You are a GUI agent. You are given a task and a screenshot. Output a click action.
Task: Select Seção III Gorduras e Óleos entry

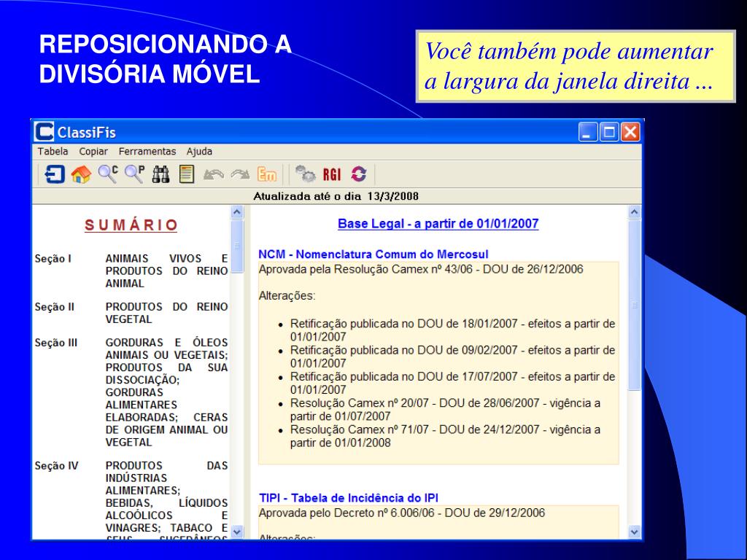click(131, 392)
